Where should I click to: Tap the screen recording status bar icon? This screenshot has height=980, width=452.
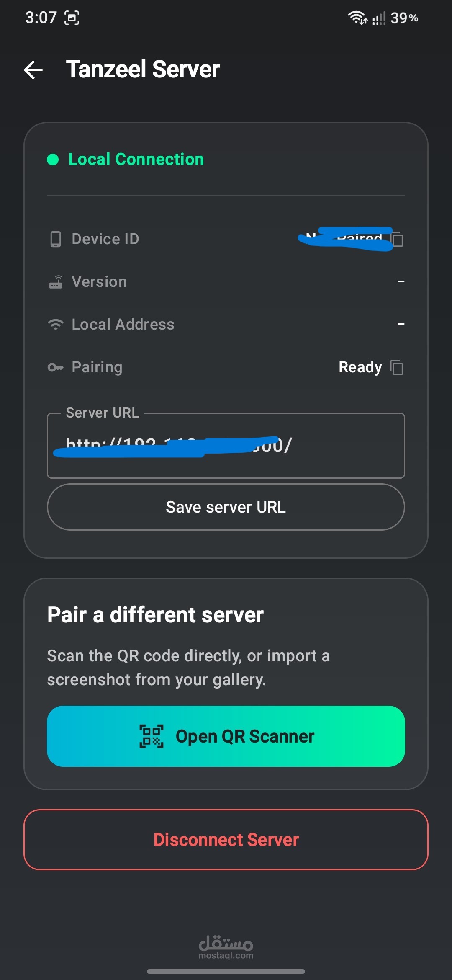click(72, 18)
